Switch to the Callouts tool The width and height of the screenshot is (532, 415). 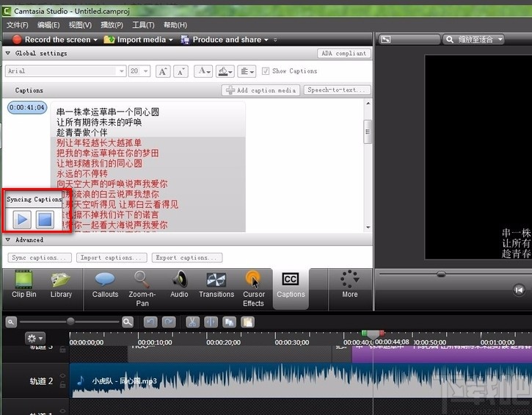(x=105, y=285)
